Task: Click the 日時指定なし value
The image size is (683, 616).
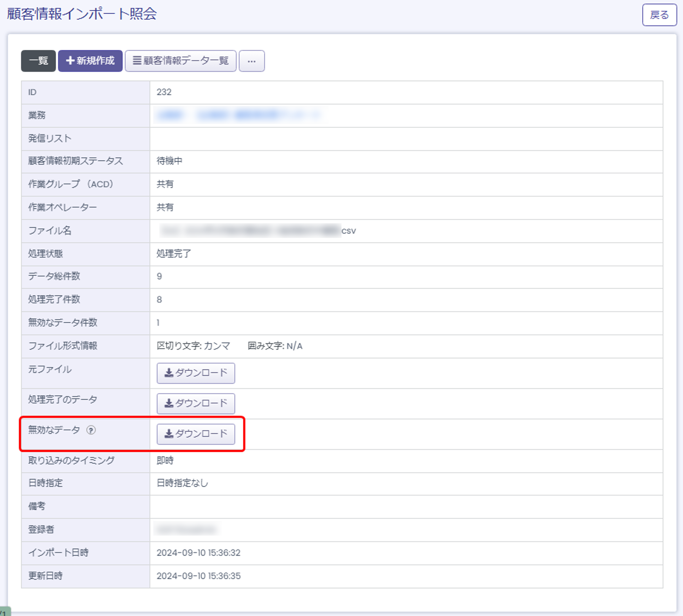Action: pos(182,483)
